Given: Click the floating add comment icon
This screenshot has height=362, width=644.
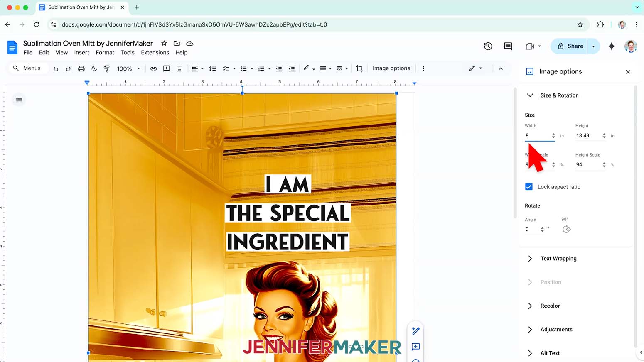Looking at the screenshot, I should coord(415,347).
